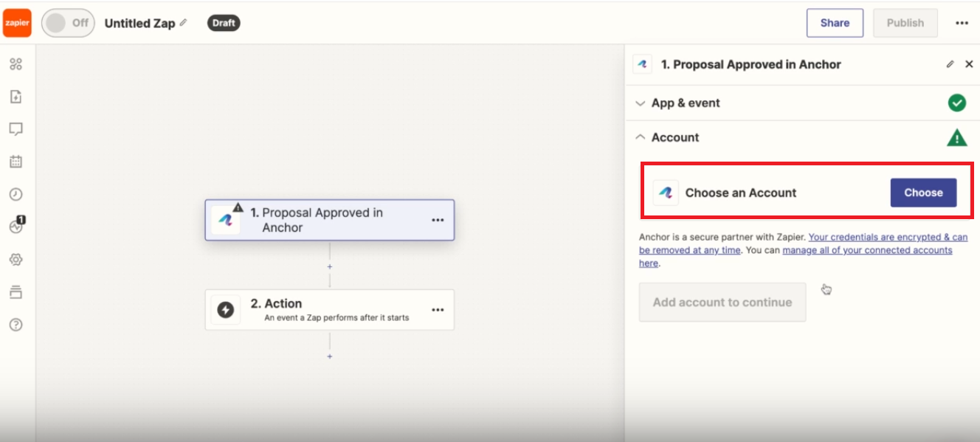980x442 pixels.
Task: Open the Zapier home logo
Action: tap(17, 23)
